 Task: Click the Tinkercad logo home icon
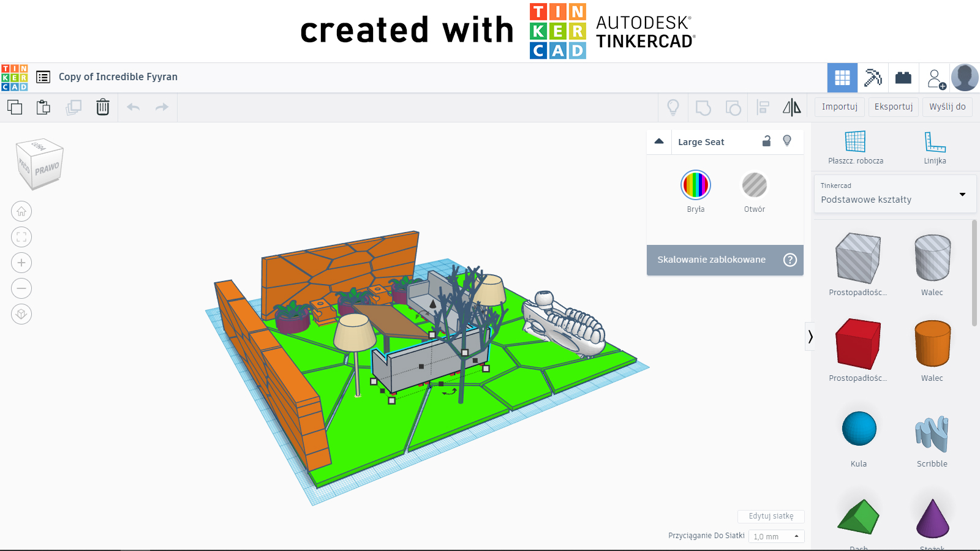(14, 77)
